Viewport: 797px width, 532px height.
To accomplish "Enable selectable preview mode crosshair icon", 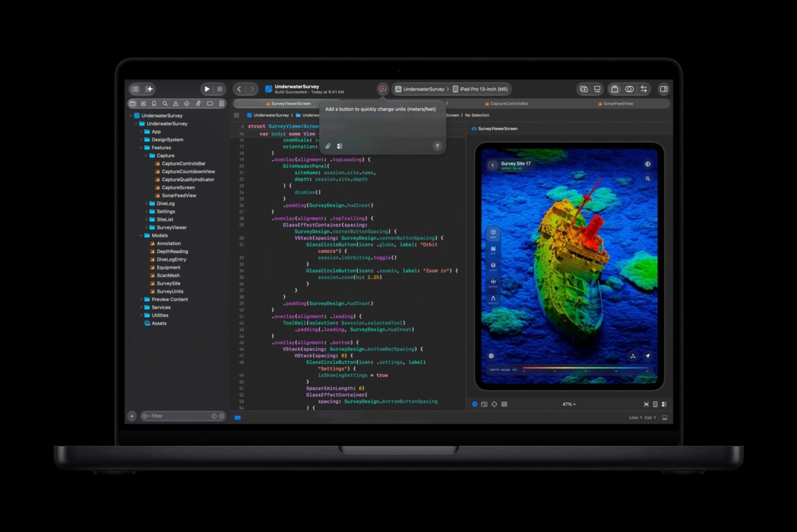I will 494,404.
